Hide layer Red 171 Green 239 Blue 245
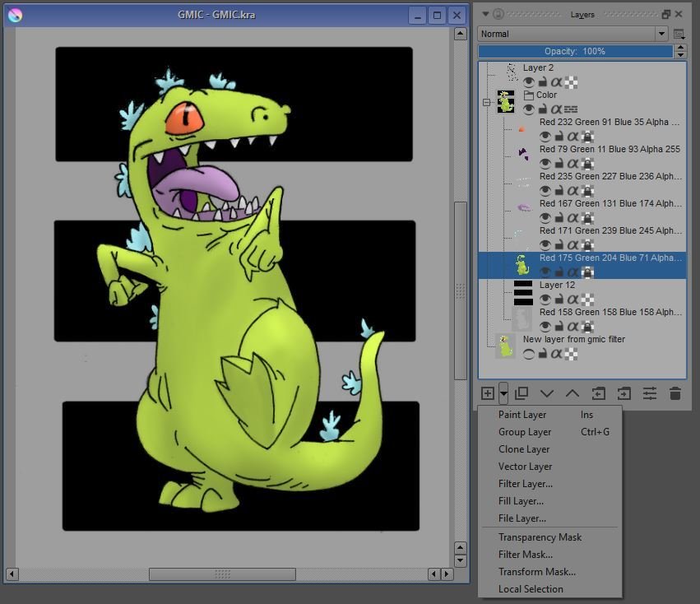The height and width of the screenshot is (604, 700). point(545,245)
